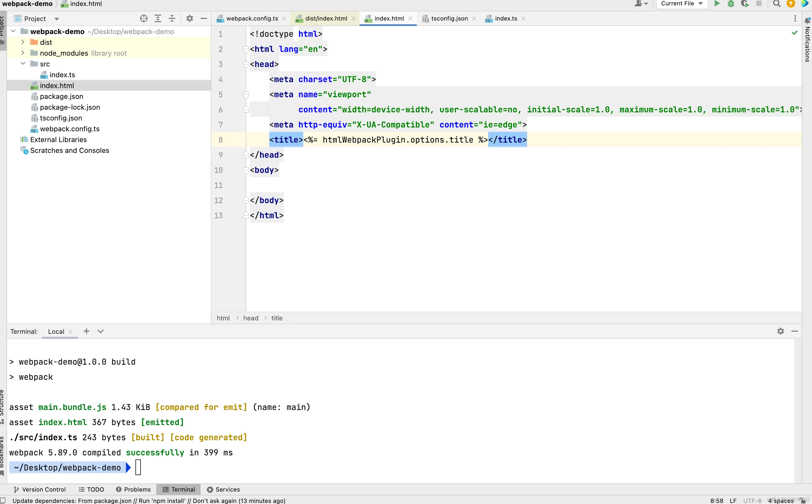Click the Collapse All icon in the Project panel

(x=172, y=19)
